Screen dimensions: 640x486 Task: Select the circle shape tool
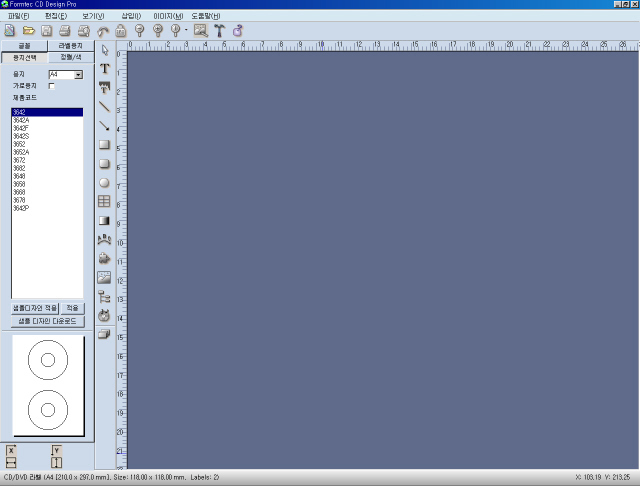[104, 182]
